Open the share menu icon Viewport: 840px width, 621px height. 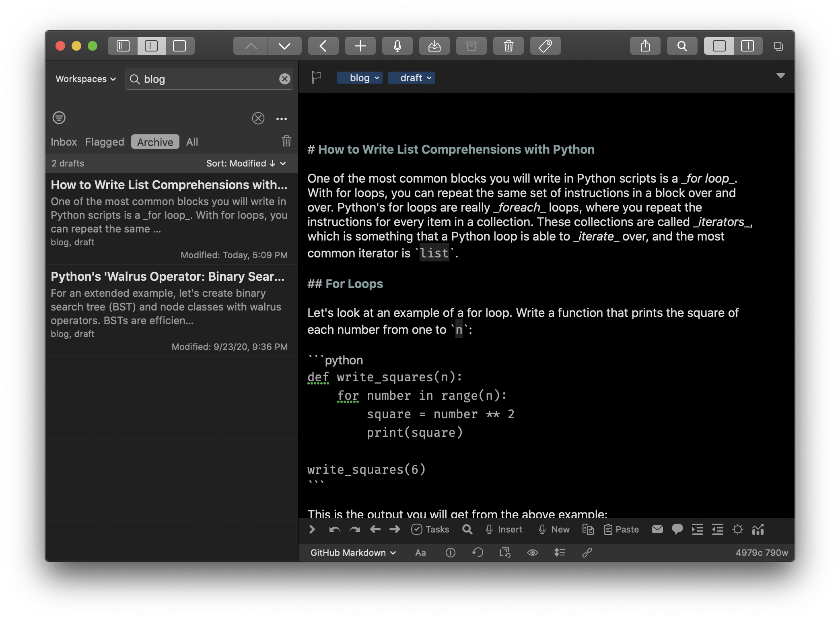(x=645, y=46)
